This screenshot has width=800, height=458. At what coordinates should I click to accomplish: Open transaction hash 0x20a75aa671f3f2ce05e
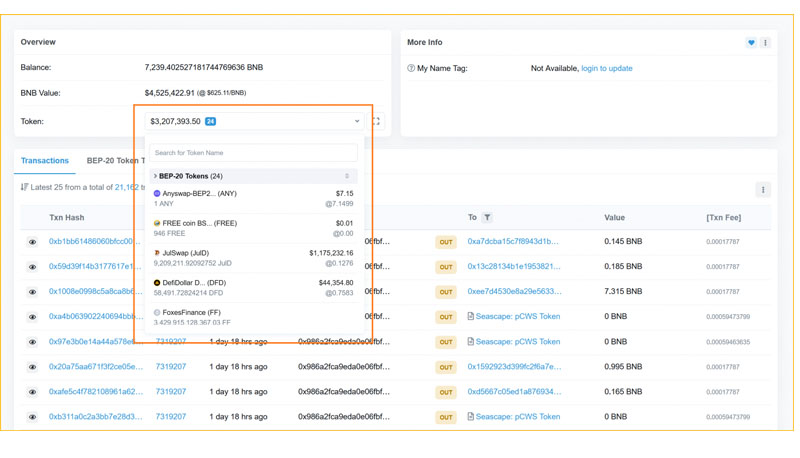(96, 367)
